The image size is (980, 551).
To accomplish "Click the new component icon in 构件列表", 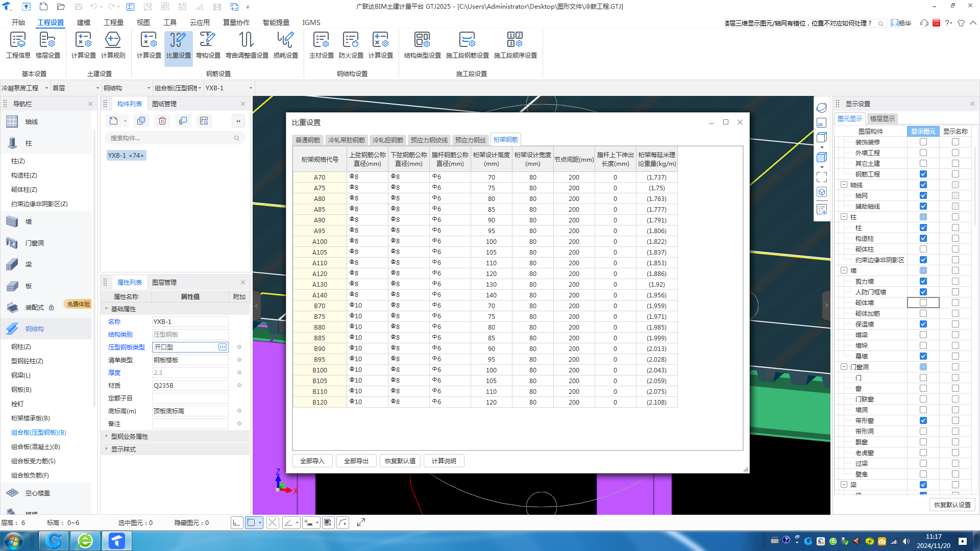I will [x=113, y=121].
